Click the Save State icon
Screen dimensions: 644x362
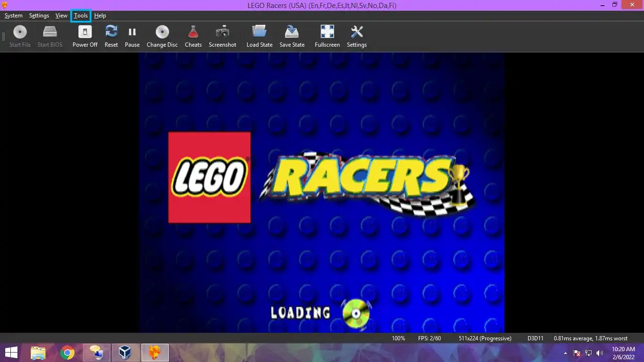(292, 32)
